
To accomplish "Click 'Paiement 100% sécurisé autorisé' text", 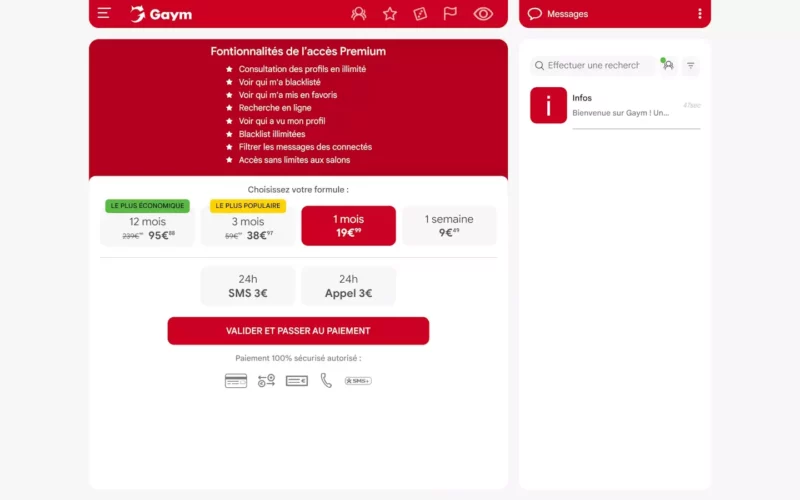I will (298, 358).
